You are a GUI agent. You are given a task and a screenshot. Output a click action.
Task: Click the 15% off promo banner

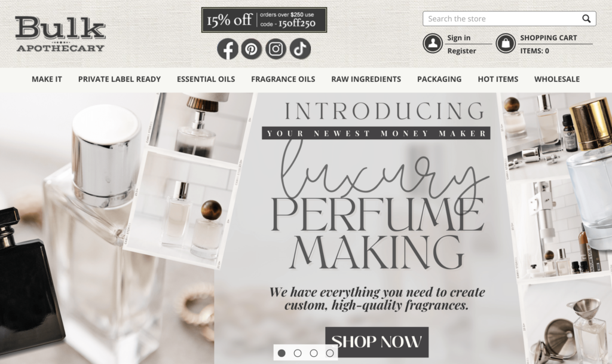264,20
